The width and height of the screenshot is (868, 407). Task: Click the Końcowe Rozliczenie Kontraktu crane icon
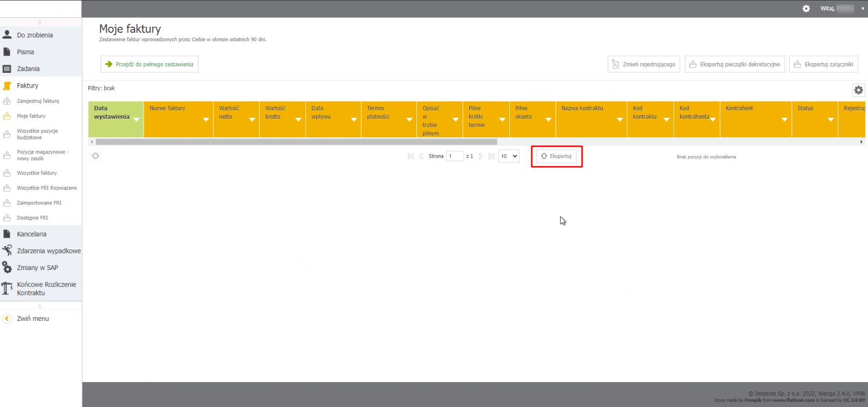[x=7, y=288]
